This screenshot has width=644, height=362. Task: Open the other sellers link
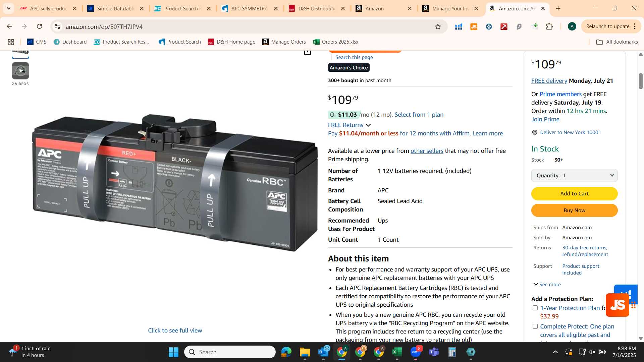(x=427, y=151)
